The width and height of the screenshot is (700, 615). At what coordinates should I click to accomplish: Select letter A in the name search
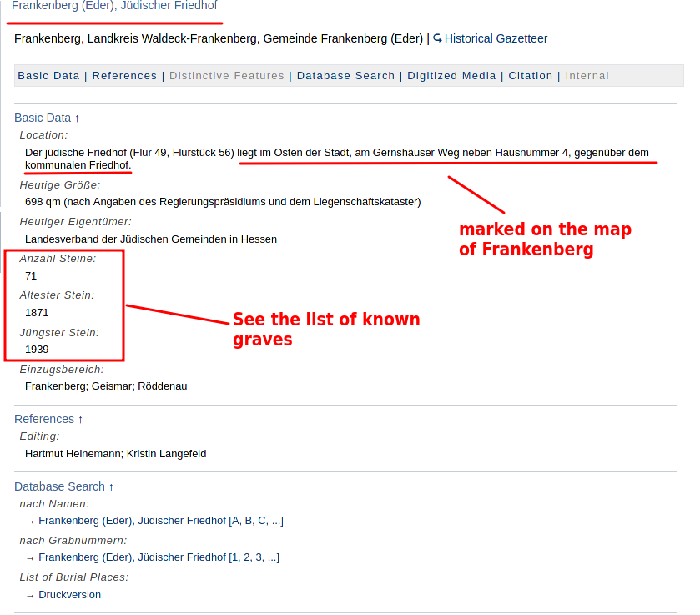coord(236,521)
